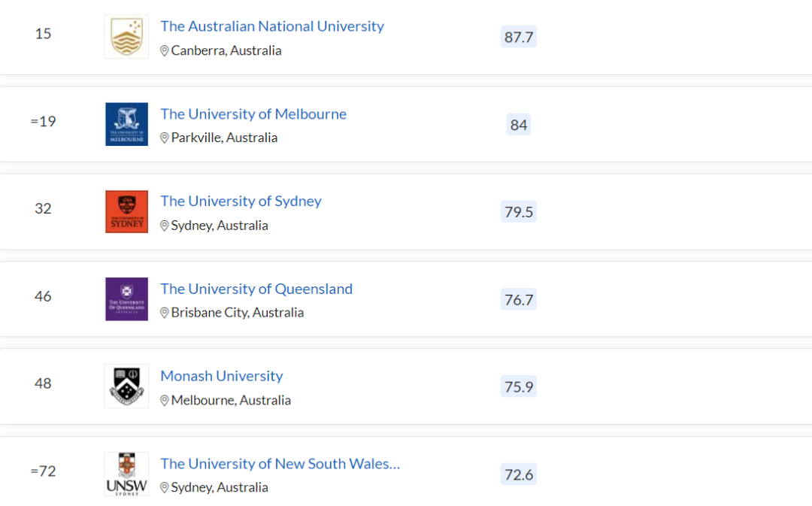Click the UNSW logo
The width and height of the screenshot is (812, 506).
tap(126, 474)
